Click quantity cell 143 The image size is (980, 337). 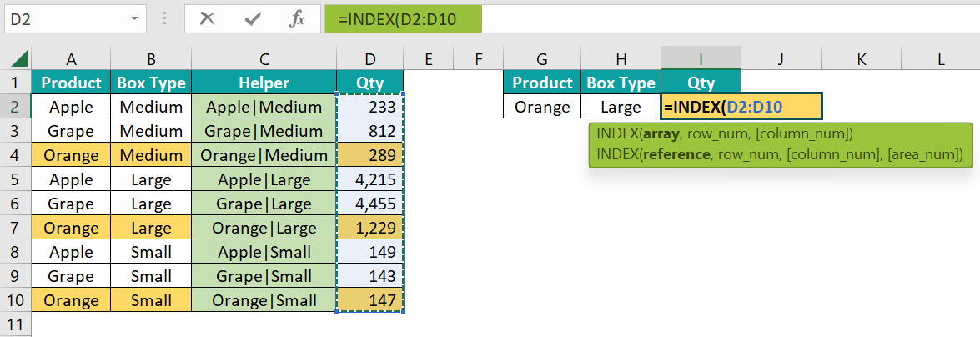370,276
